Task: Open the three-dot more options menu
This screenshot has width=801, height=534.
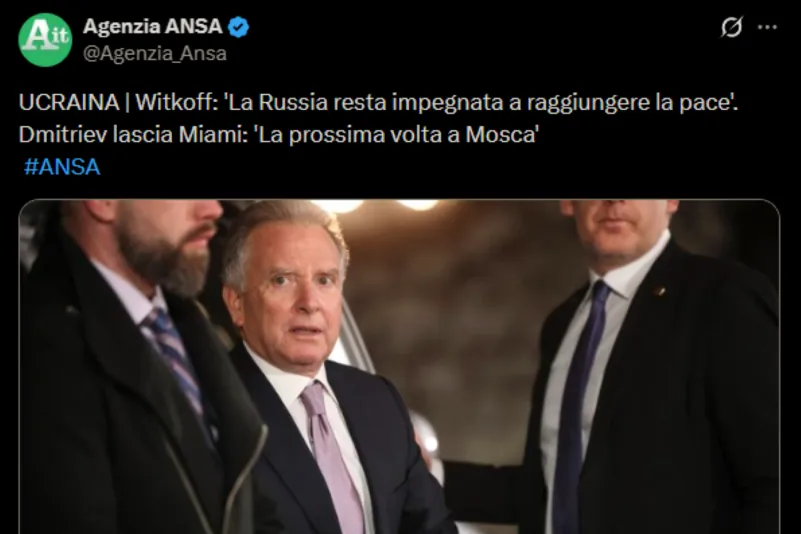Action: [x=767, y=27]
